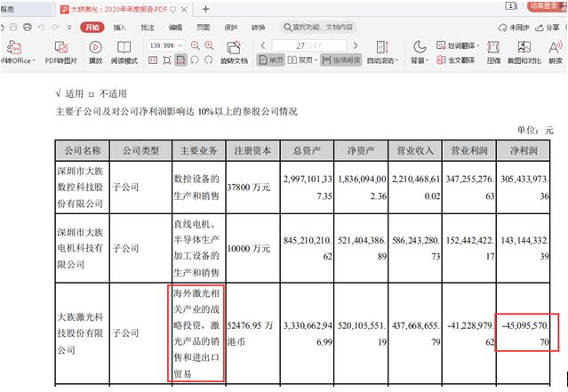The image size is (568, 392).
Task: Click the window count icon showing 1
Action: [511, 6]
